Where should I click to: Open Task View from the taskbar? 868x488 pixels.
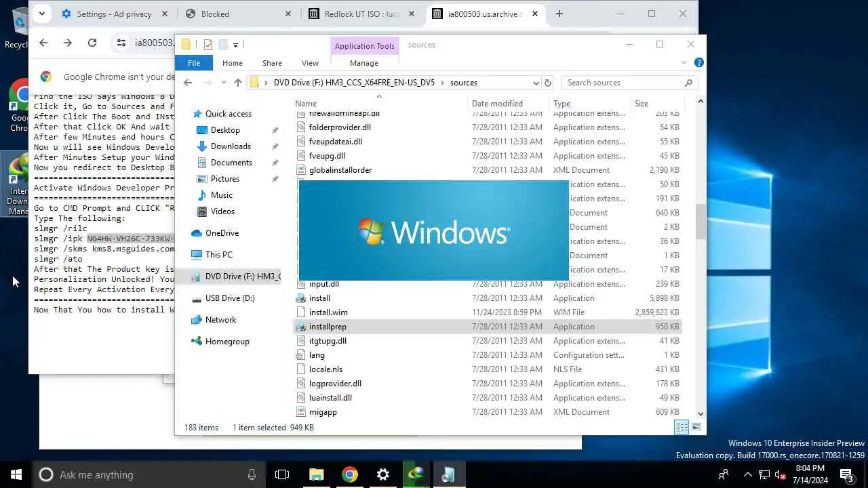pos(282,474)
